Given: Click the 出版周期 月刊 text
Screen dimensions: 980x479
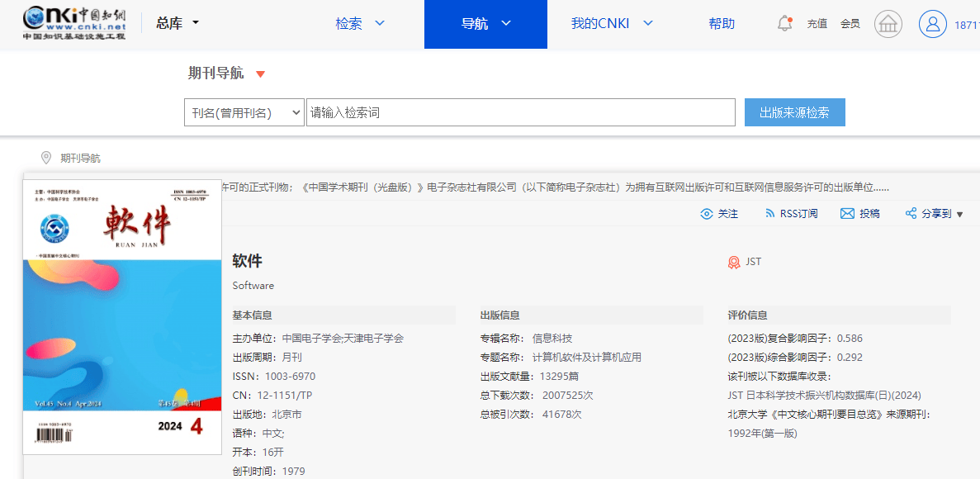Looking at the screenshot, I should [267, 357].
